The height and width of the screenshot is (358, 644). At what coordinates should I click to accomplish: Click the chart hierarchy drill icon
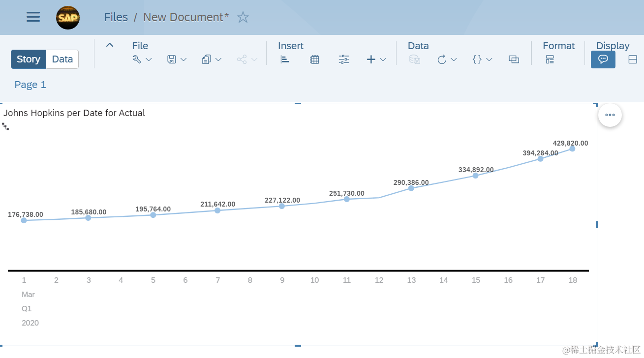pyautogui.click(x=5, y=126)
